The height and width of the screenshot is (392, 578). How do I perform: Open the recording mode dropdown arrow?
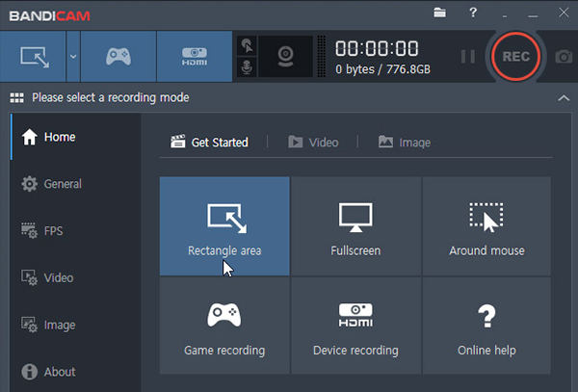tap(72, 56)
